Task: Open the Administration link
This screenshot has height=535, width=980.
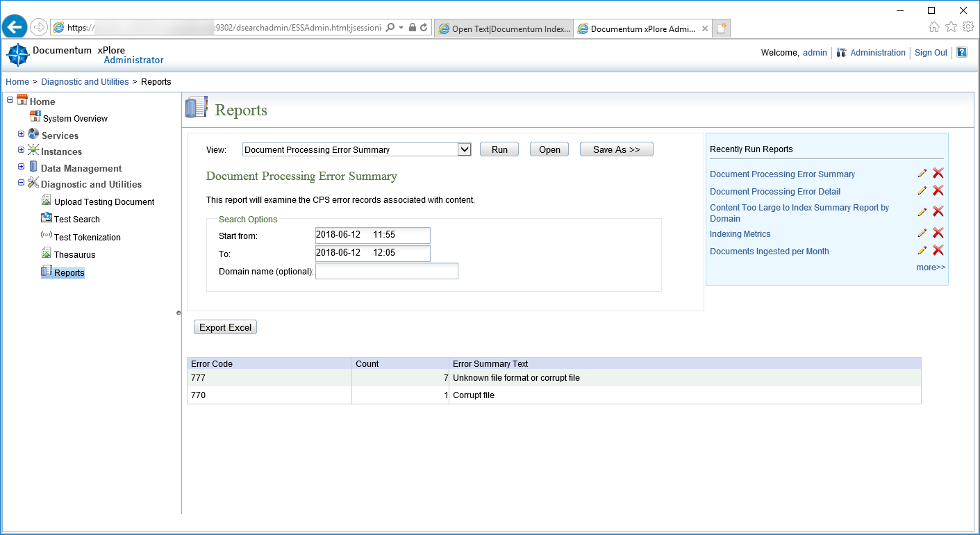Action: coord(878,53)
